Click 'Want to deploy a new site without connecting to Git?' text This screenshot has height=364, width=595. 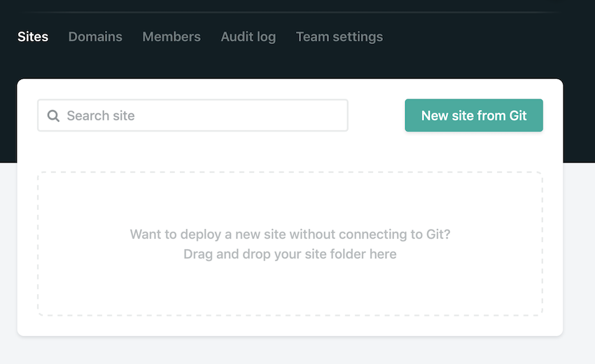coord(290,234)
